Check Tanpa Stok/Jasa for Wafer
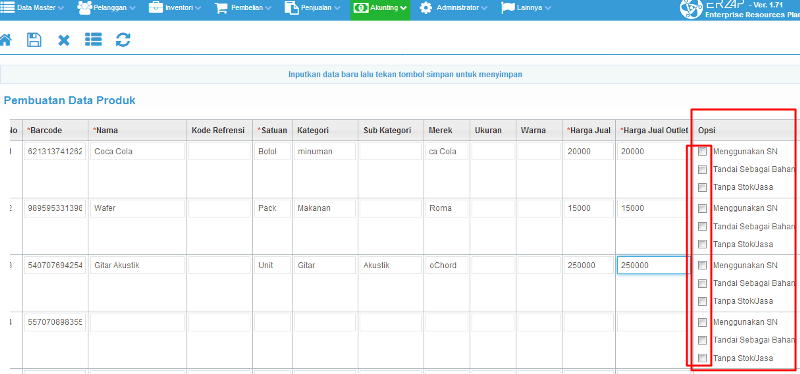The image size is (800, 374). 703,244
